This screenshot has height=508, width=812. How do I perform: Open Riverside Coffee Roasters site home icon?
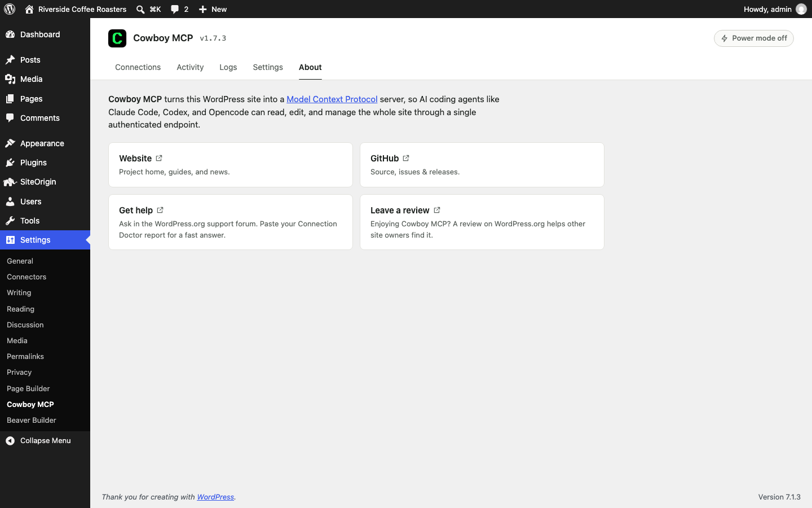29,9
